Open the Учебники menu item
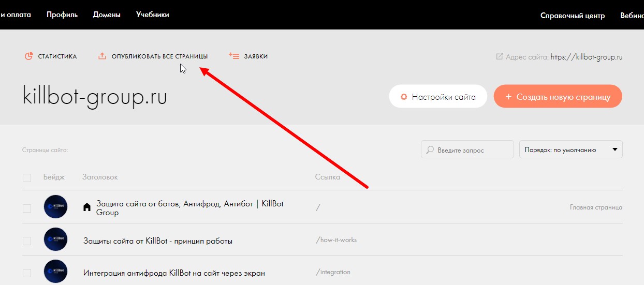This screenshot has height=285, width=644. (153, 14)
